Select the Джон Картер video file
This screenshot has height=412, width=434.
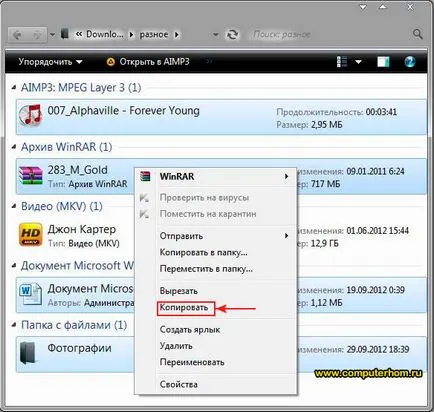coord(75,236)
